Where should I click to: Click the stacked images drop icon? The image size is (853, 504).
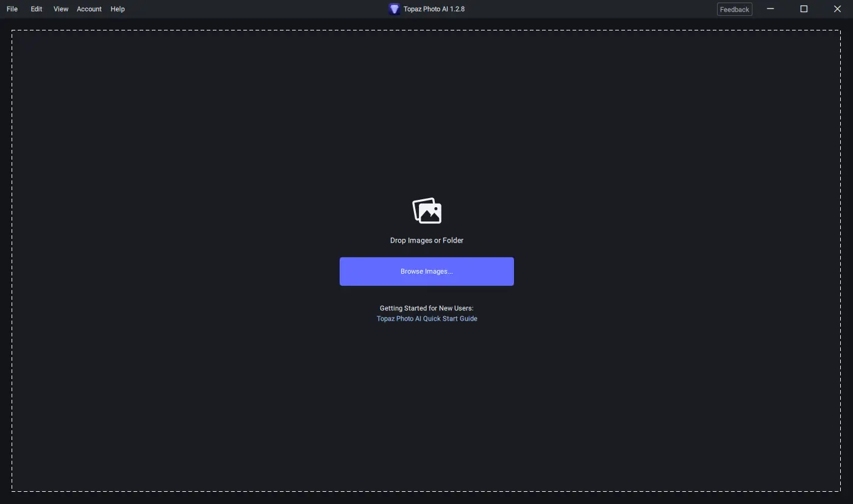pyautogui.click(x=427, y=211)
